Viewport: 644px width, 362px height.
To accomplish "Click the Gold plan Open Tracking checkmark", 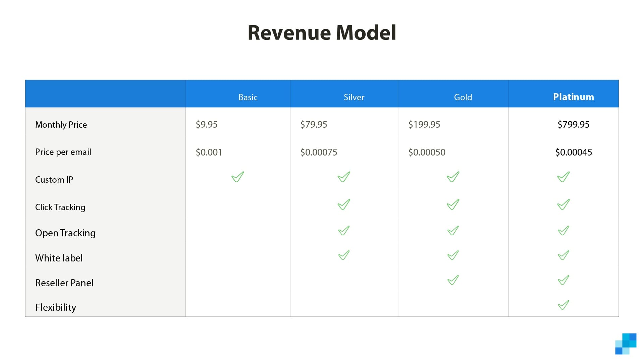I will pos(453,231).
